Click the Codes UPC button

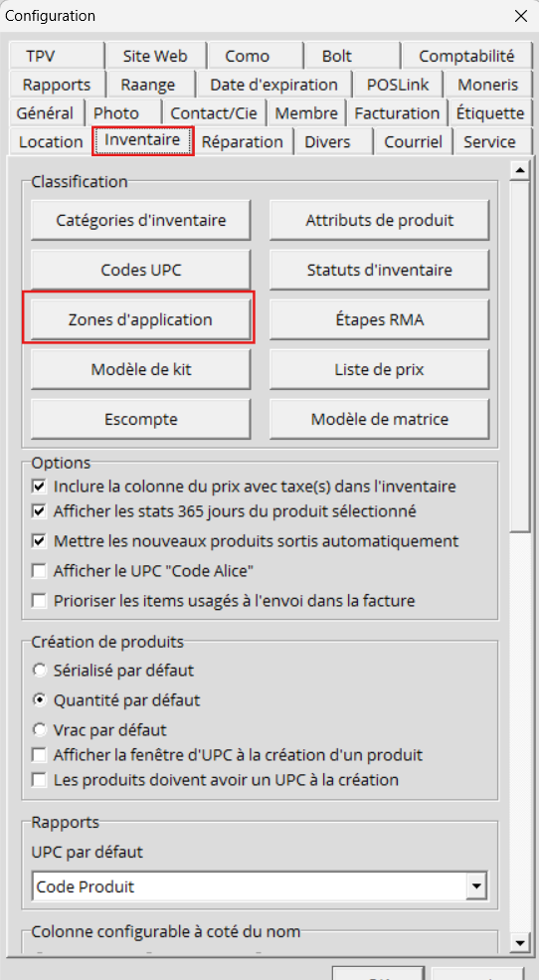click(140, 270)
